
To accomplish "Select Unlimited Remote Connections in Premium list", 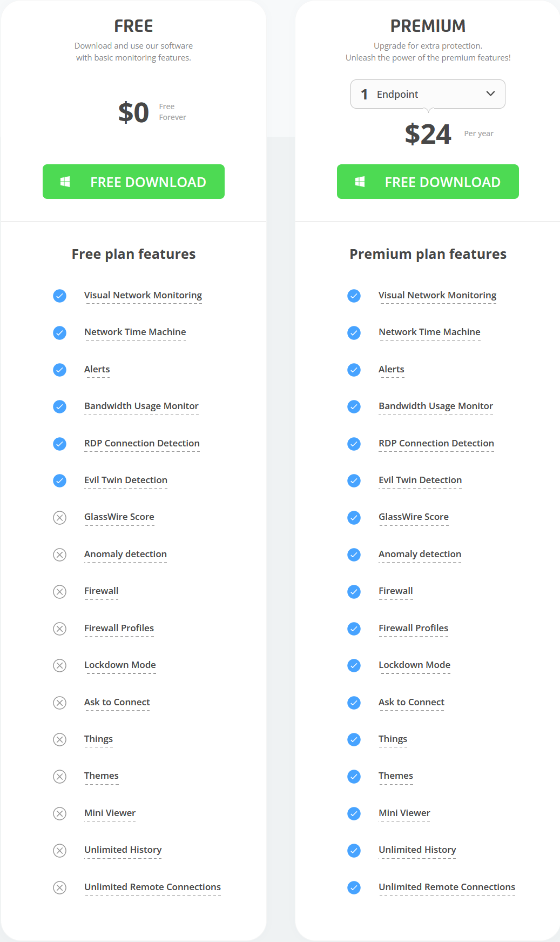I will coord(447,887).
